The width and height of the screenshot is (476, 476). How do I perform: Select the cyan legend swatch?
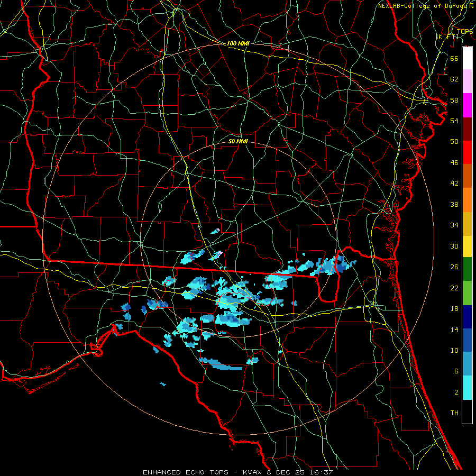[467, 388]
